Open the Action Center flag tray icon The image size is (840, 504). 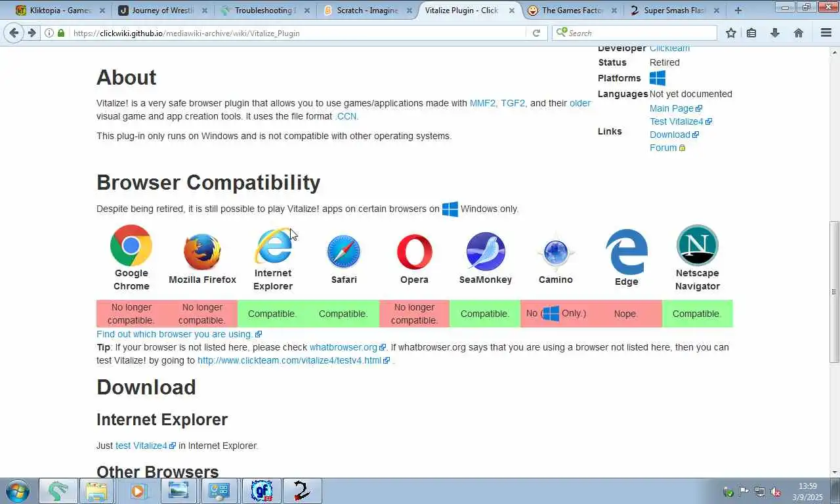coord(744,492)
